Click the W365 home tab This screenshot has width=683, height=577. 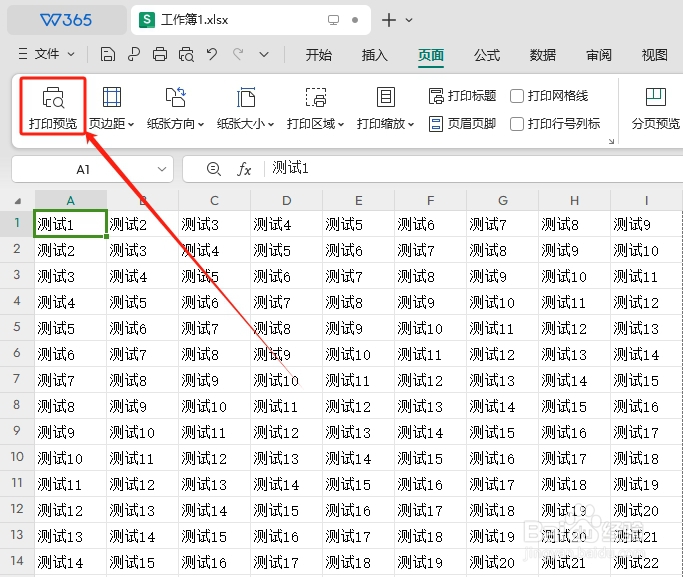click(67, 20)
